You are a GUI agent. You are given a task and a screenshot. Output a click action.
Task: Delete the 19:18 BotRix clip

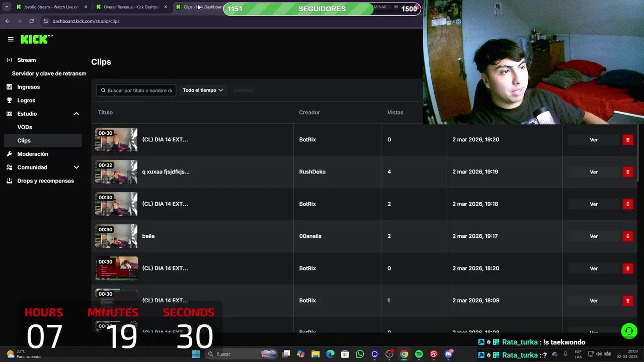pos(627,204)
